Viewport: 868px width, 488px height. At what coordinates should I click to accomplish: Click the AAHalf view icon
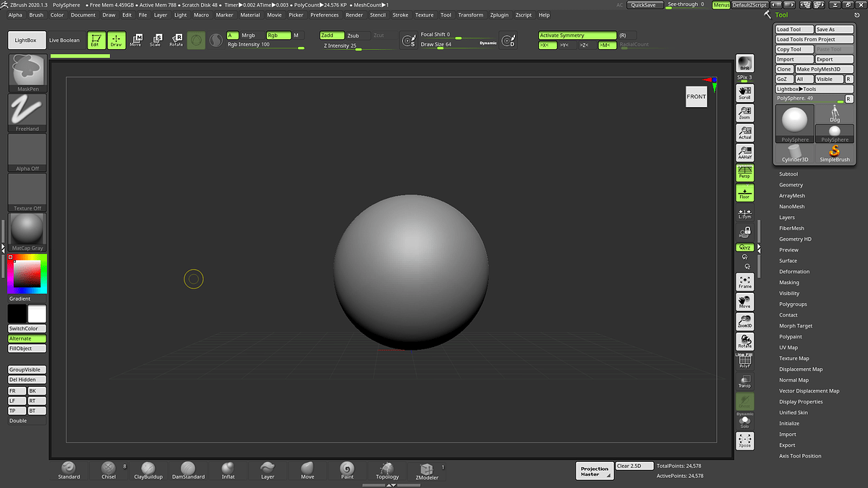click(744, 153)
